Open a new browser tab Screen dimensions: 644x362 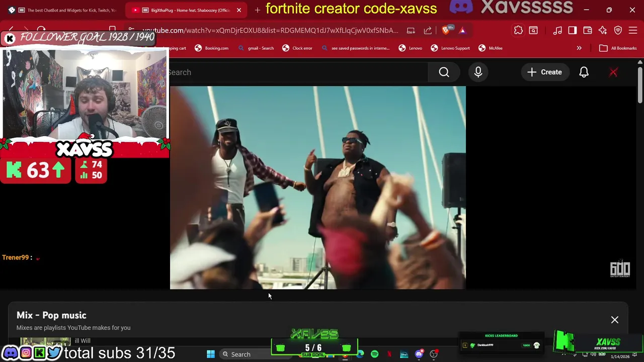click(x=257, y=10)
